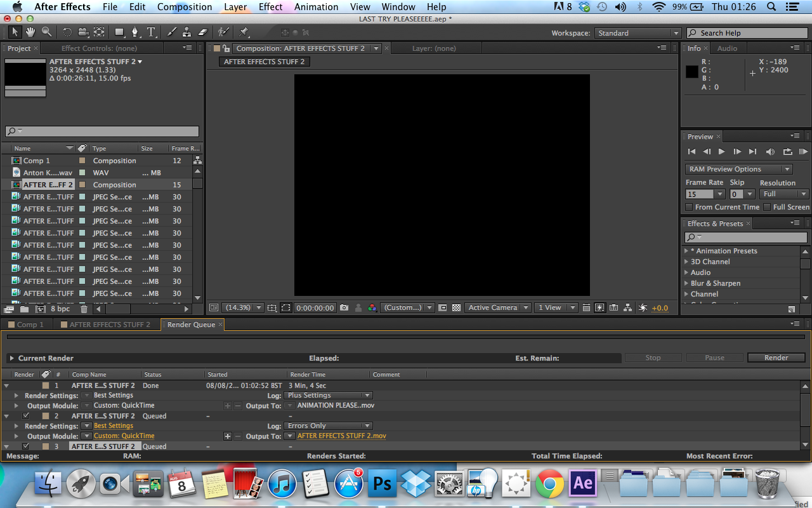Viewport: 812px width, 508px height.
Task: Click the Render button
Action: point(776,358)
